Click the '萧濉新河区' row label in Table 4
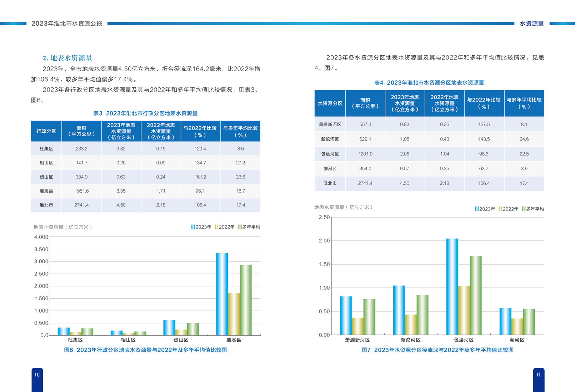Image resolution: width=575 pixels, height=392 pixels. 330,124
